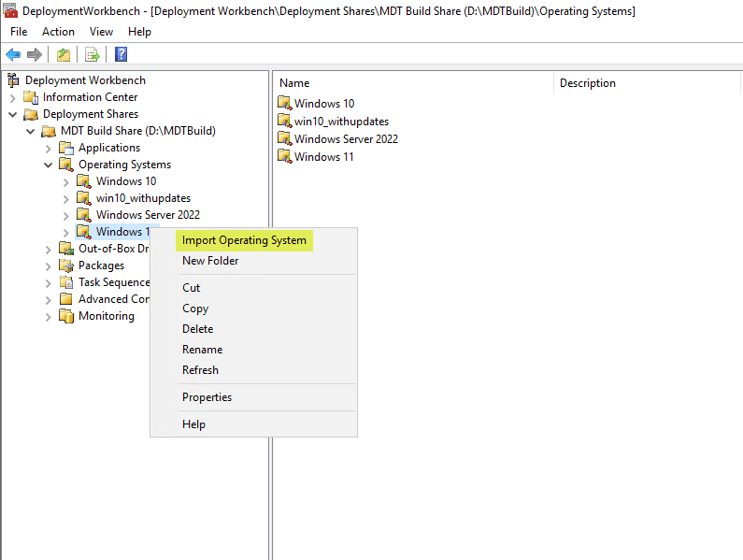Click the Windows Server 2022 icon in list pane

[285, 138]
